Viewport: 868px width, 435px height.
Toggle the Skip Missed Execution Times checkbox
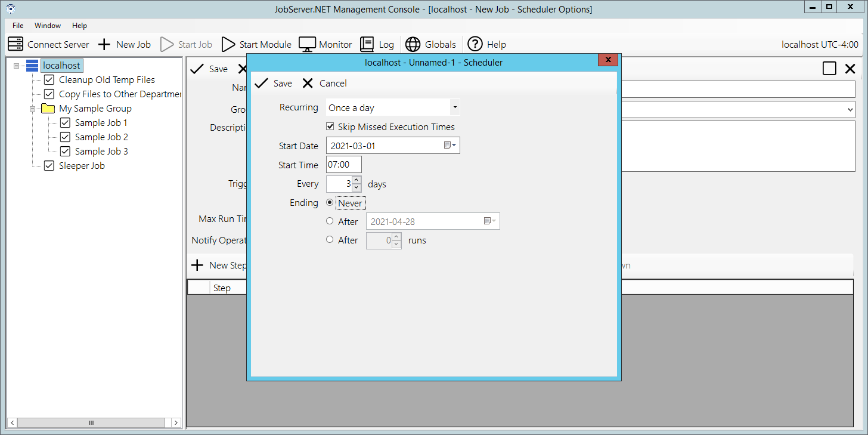point(330,127)
